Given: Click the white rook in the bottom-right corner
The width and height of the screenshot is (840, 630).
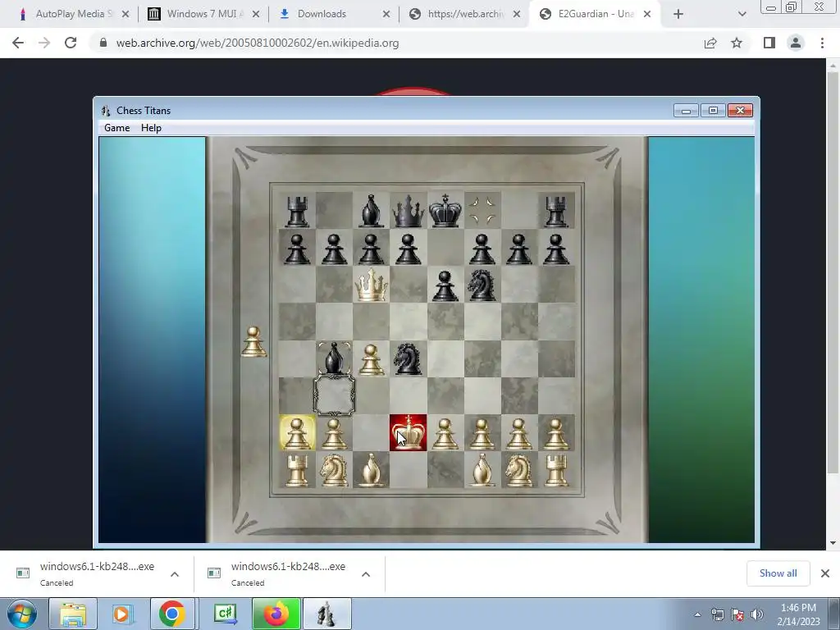Looking at the screenshot, I should click(555, 470).
